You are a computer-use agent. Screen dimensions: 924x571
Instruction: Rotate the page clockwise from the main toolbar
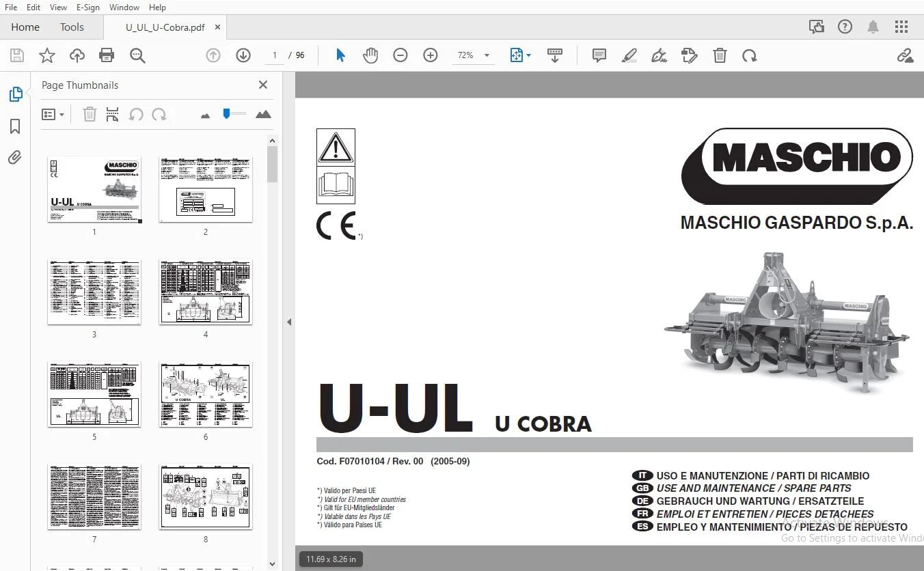click(750, 55)
